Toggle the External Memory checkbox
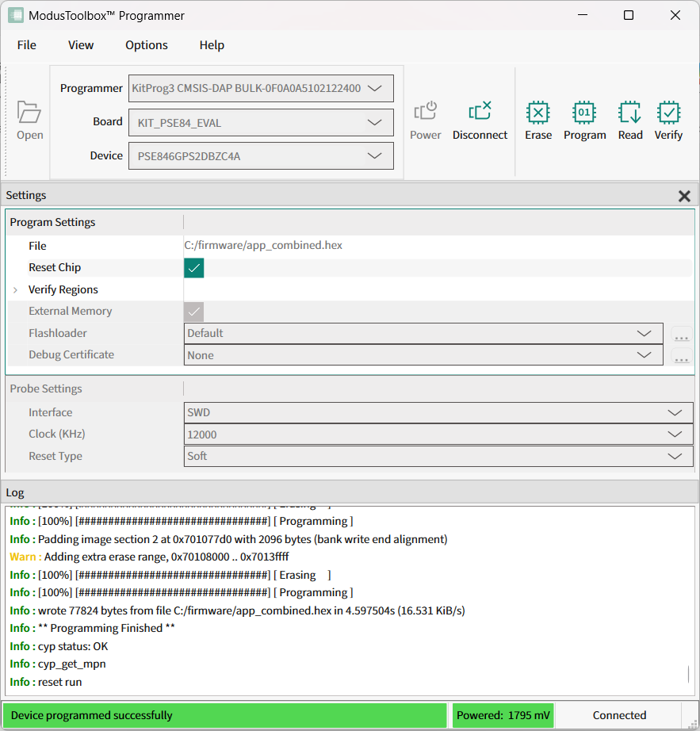Screen dimensions: 700x731 point(194,312)
